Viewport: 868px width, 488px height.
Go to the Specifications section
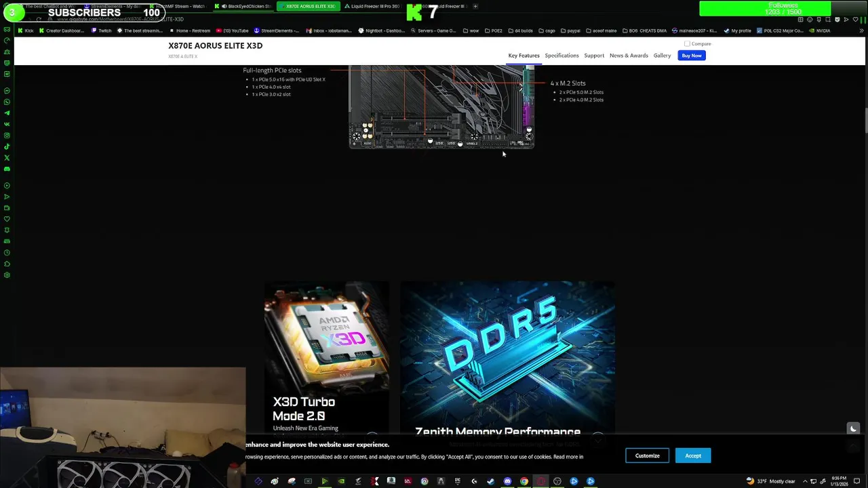click(561, 56)
